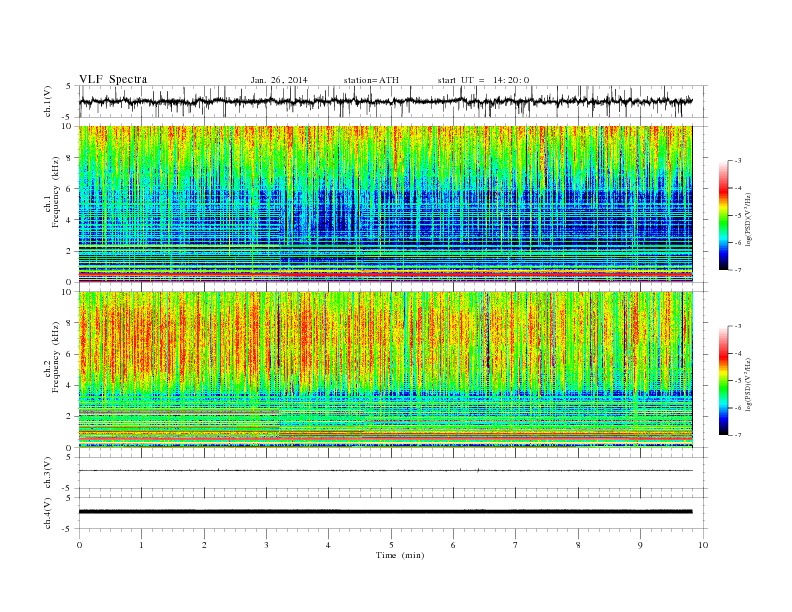792x612 pixels.
Task: Click the "station=ATH" header label
Action: (x=371, y=80)
